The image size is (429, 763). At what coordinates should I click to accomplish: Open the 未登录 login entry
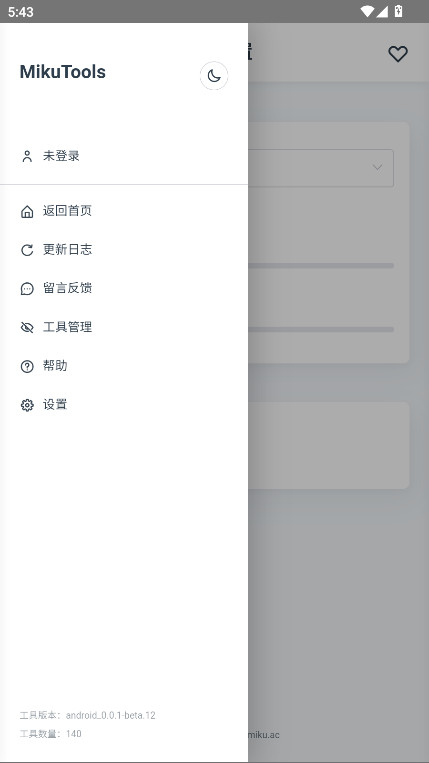click(124, 156)
